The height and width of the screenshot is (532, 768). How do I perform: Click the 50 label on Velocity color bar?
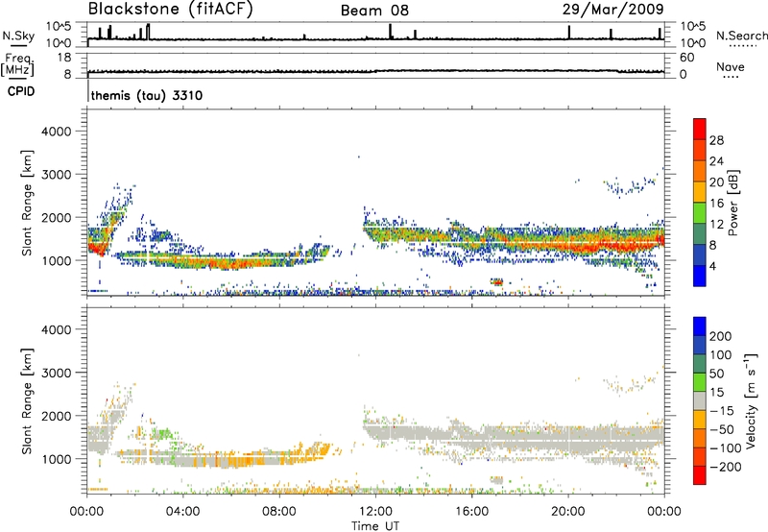pyautogui.click(x=717, y=374)
